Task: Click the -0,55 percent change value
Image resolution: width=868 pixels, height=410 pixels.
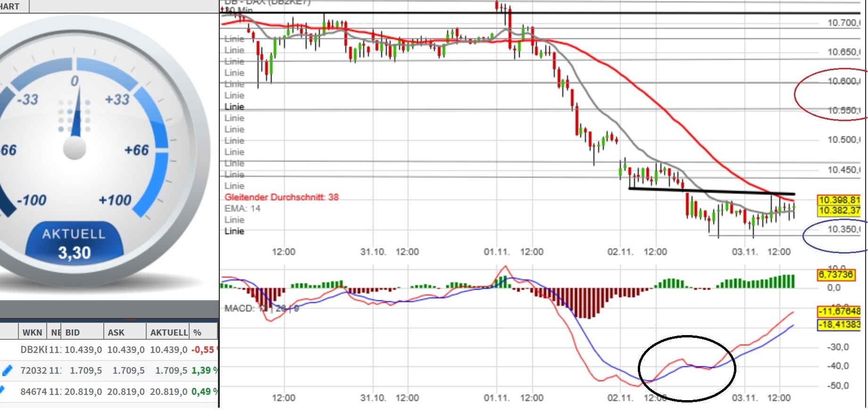Action: tap(203, 350)
